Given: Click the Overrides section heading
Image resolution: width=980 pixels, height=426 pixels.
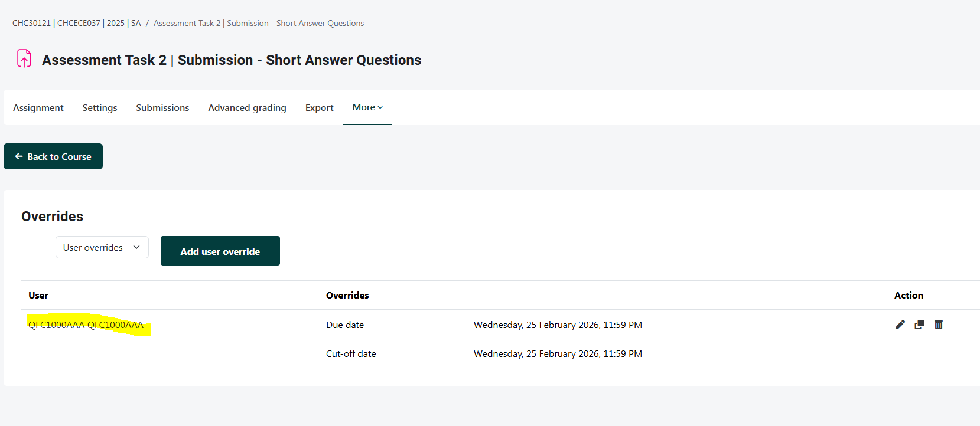Looking at the screenshot, I should (x=52, y=217).
